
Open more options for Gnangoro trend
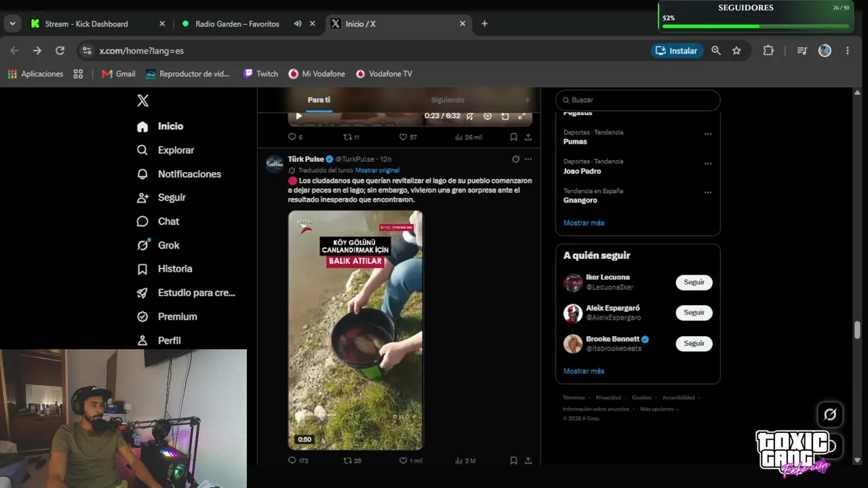[x=708, y=192]
